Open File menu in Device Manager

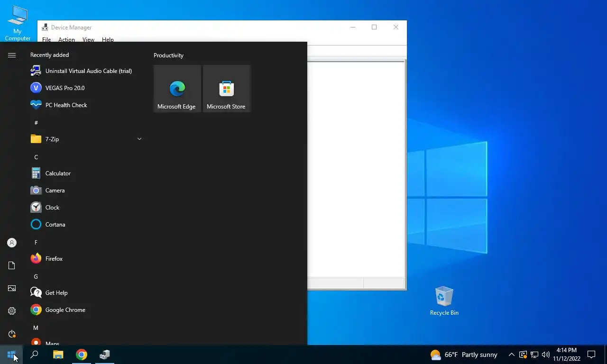(46, 40)
